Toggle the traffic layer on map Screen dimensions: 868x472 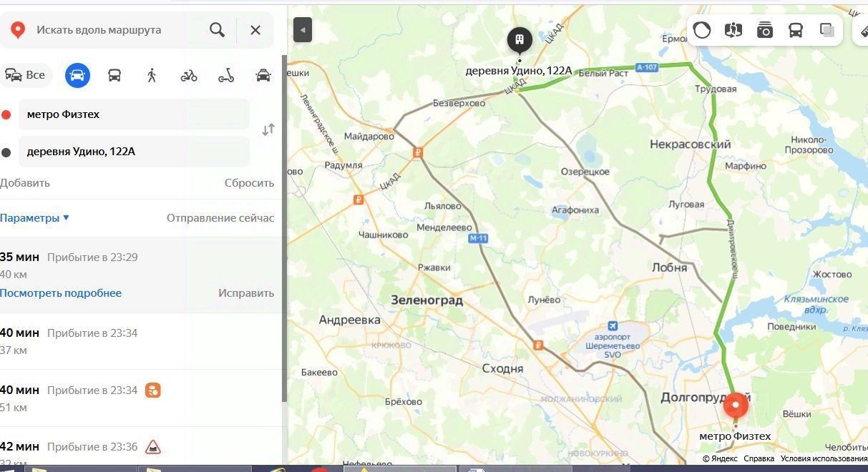pyautogui.click(x=702, y=30)
